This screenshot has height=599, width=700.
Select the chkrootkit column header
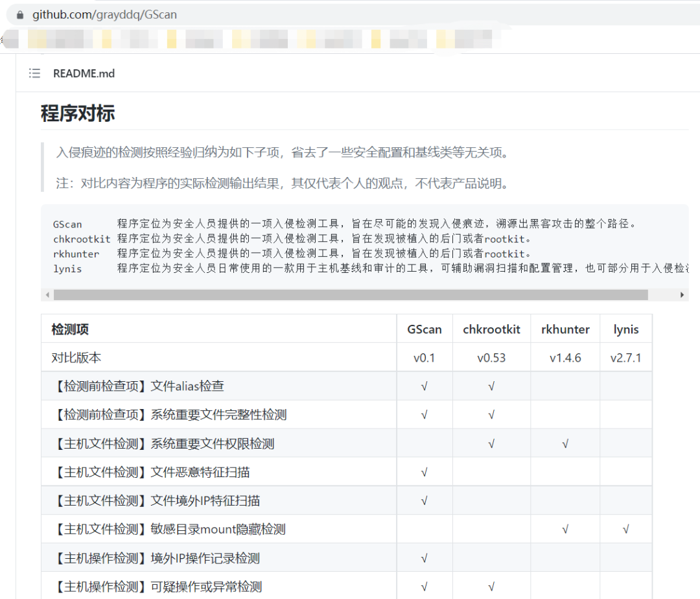pos(491,329)
